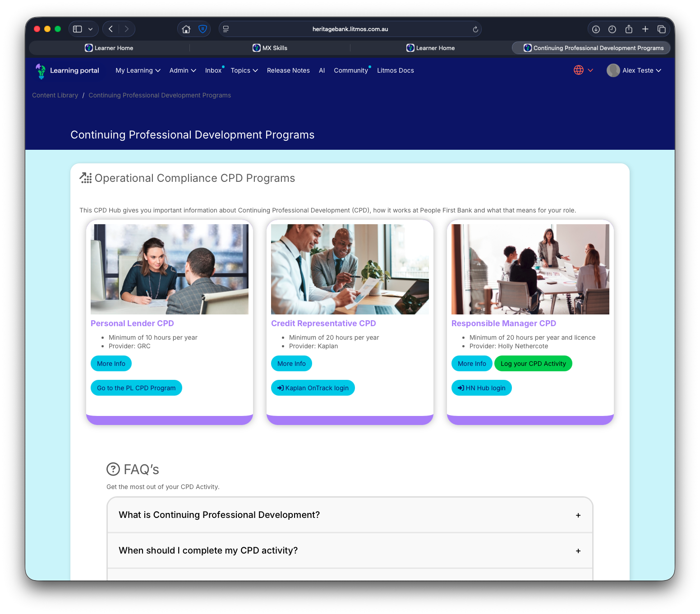Reload the page using the refresh icon
This screenshot has width=700, height=614.
click(x=475, y=29)
